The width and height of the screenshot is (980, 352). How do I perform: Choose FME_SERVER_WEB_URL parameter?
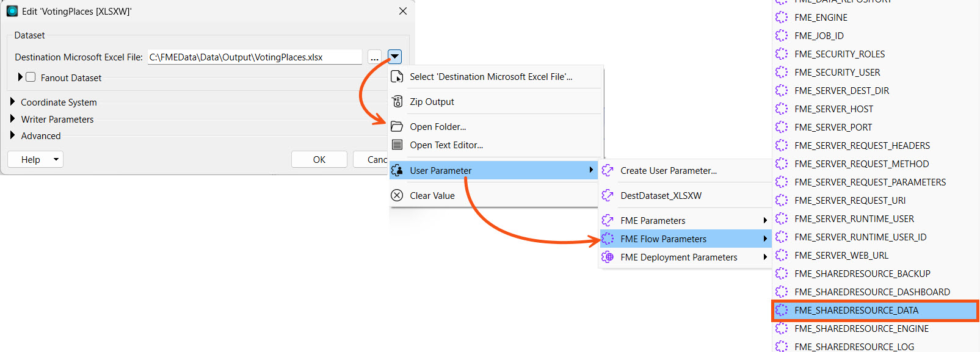tap(841, 255)
